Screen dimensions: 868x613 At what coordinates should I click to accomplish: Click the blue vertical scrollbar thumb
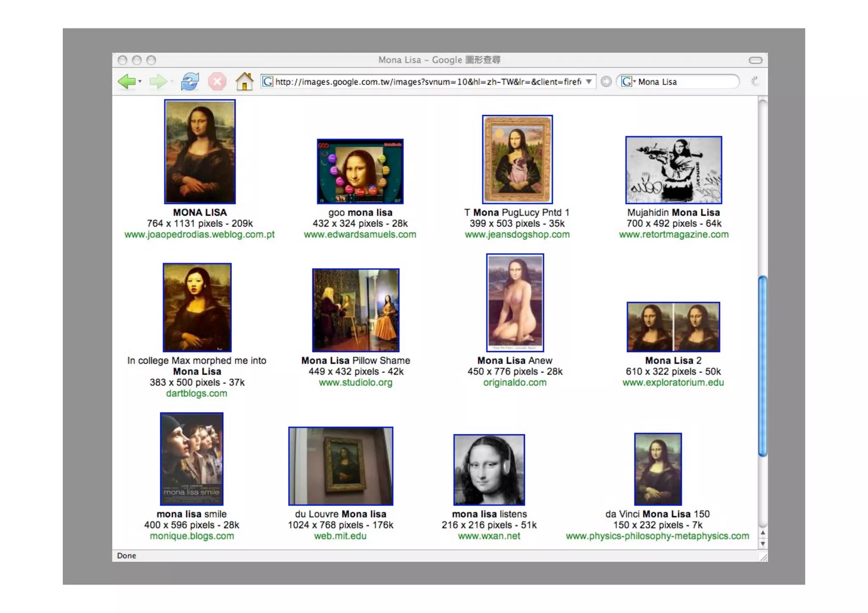click(762, 366)
